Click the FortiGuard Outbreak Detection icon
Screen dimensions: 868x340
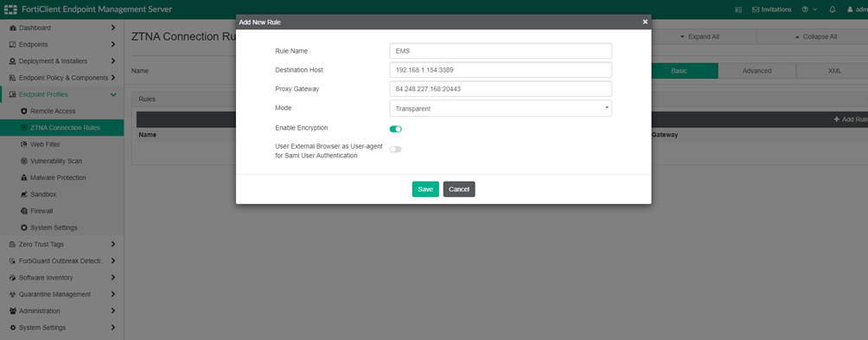13,260
